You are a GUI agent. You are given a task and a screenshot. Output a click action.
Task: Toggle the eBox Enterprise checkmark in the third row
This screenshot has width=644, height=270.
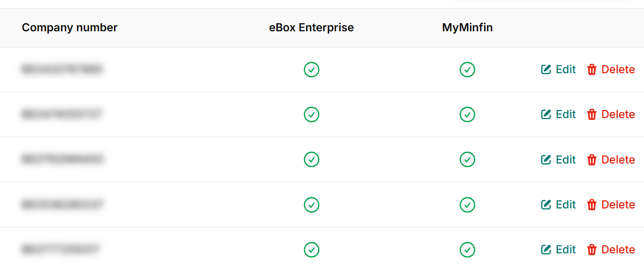pyautogui.click(x=312, y=159)
